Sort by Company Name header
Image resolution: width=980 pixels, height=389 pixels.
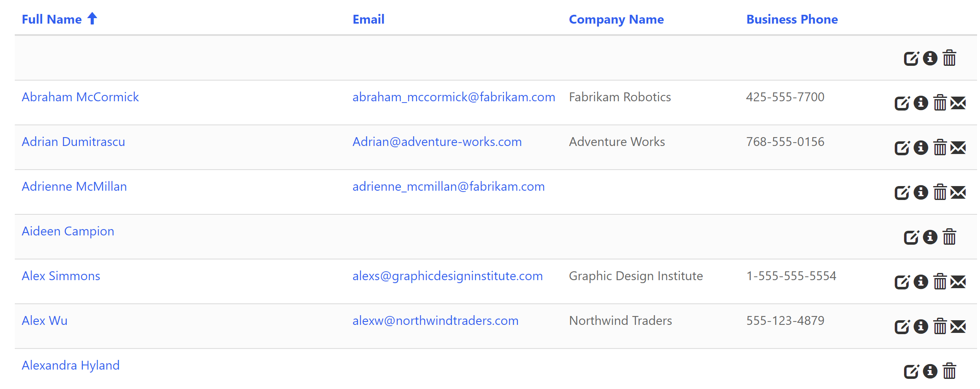[616, 19]
